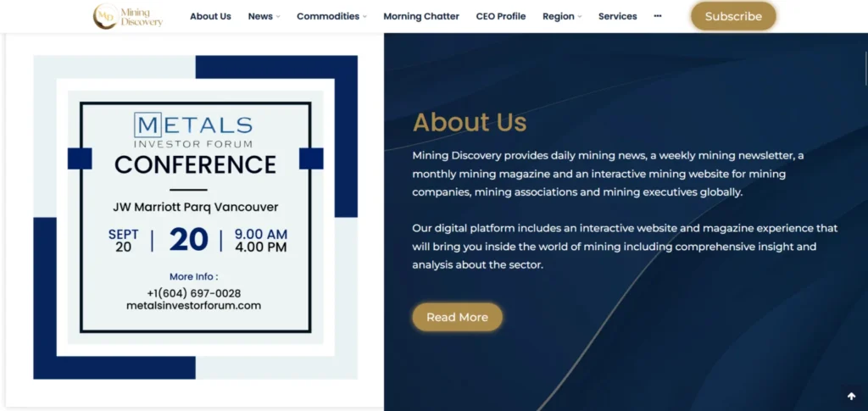
Task: Open the CEO Profile page
Action: click(x=501, y=17)
